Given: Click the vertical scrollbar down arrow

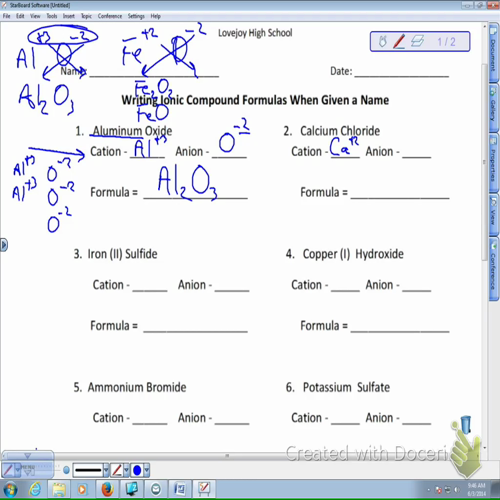Looking at the screenshot, I should [484, 448].
